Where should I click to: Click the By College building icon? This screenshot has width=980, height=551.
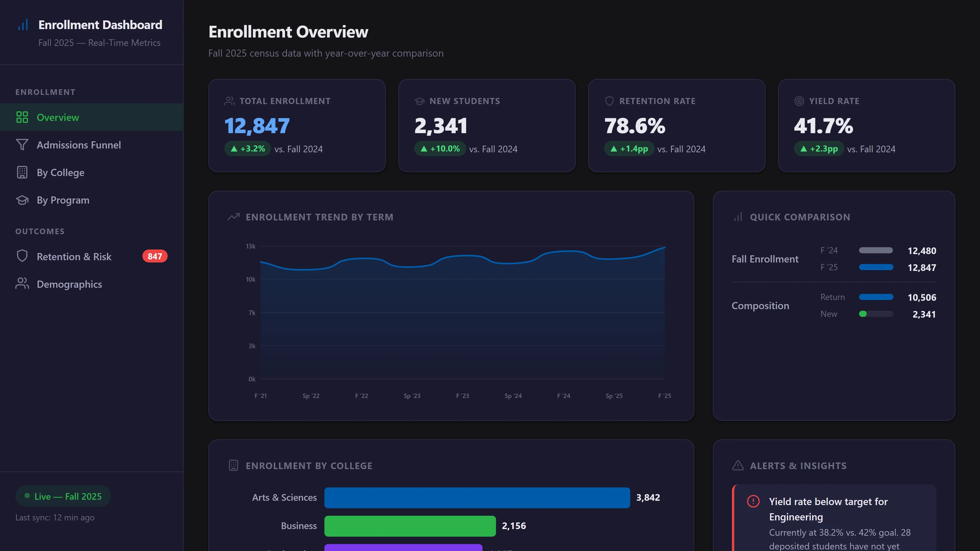(x=22, y=172)
